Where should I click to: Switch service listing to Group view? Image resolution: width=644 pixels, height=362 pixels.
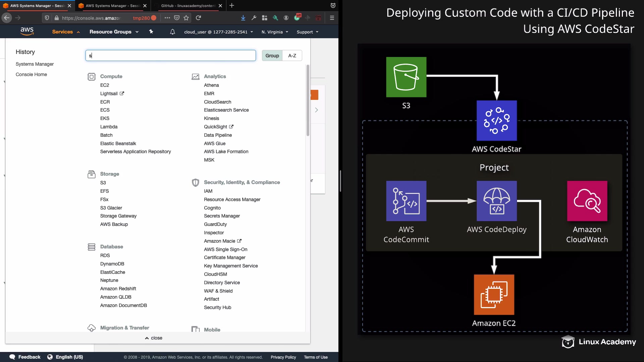coord(272,56)
